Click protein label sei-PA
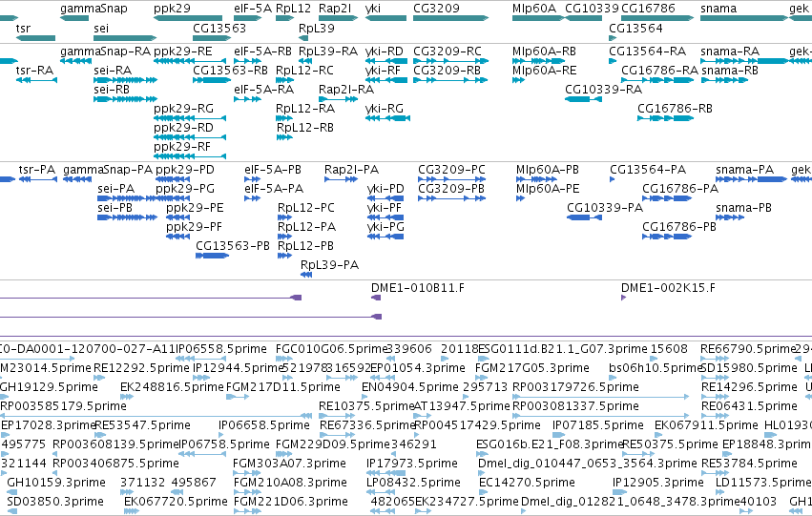812x516 pixels. (115, 189)
